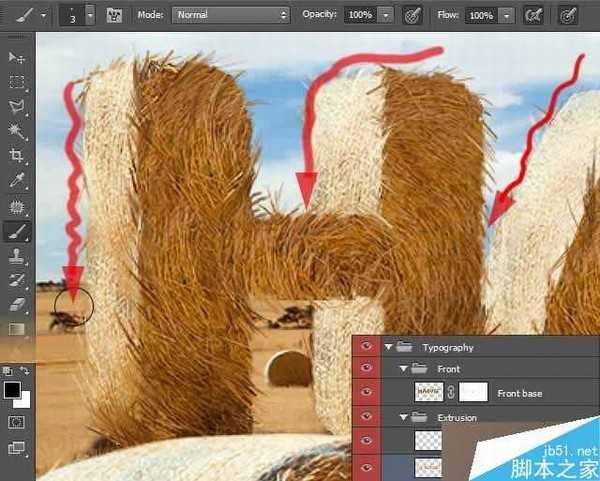Select the Move tool
Image resolution: width=600 pixels, height=481 pixels.
17,59
